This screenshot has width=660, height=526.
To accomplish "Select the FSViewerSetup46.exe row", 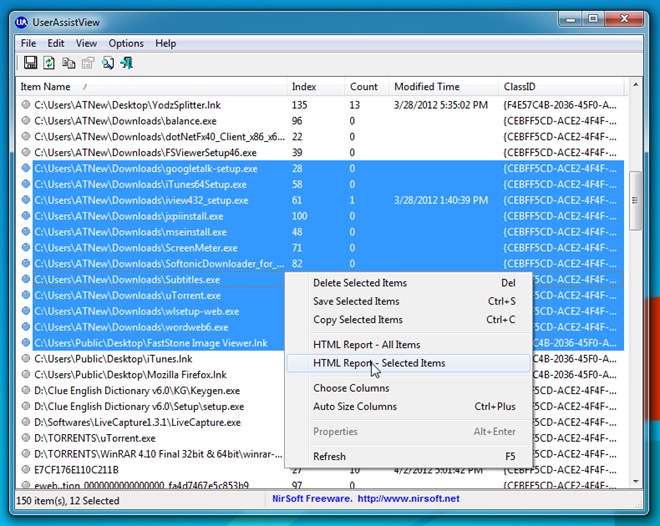I will 320,152.
